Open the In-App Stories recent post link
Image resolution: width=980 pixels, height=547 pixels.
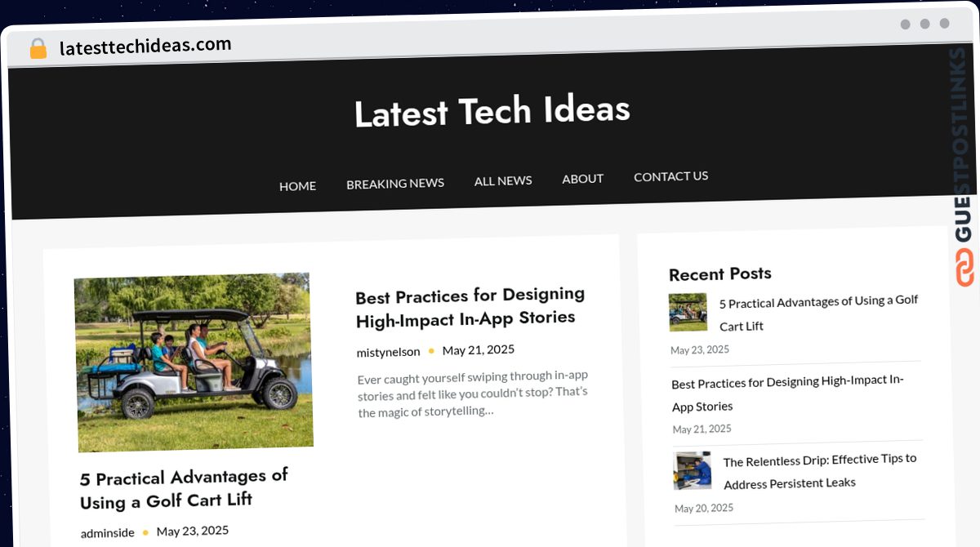pyautogui.click(x=788, y=393)
